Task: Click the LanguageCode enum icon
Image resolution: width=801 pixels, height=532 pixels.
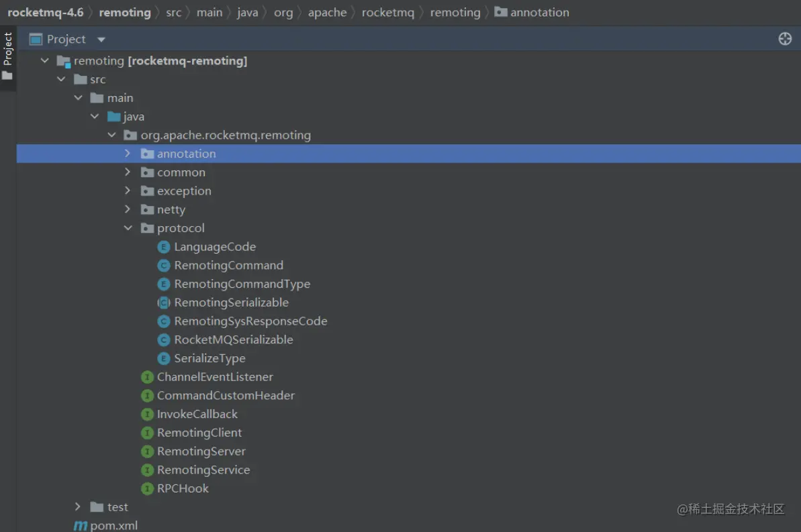Action: pos(163,247)
